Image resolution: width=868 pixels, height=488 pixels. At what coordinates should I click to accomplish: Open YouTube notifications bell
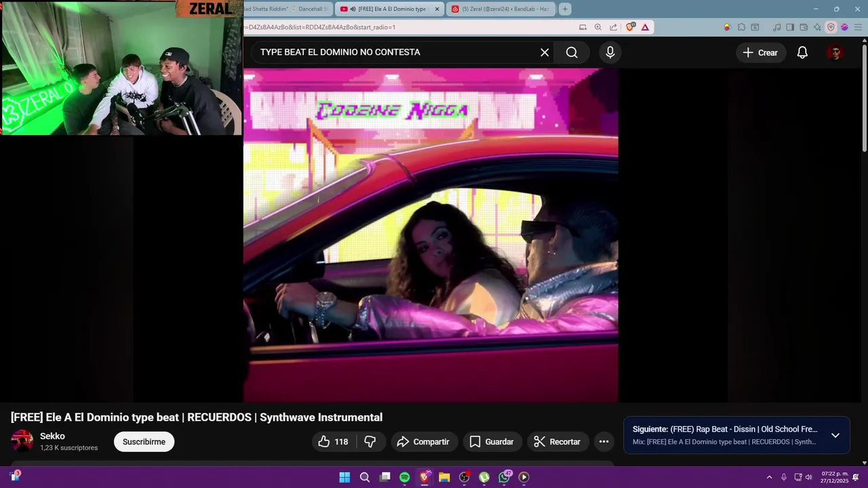tap(802, 52)
